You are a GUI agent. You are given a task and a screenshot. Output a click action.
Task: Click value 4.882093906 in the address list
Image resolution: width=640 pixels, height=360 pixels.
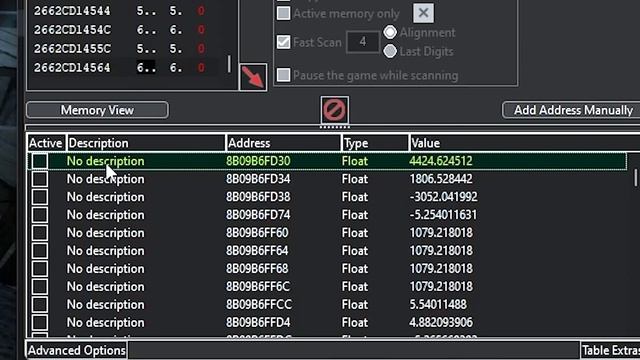[441, 322]
